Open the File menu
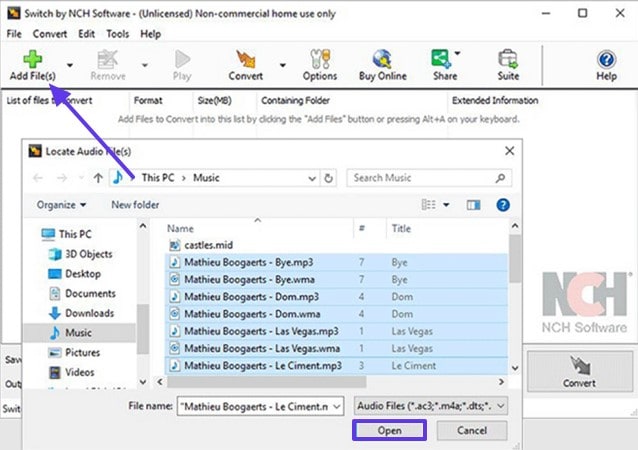638x450 pixels. (14, 34)
